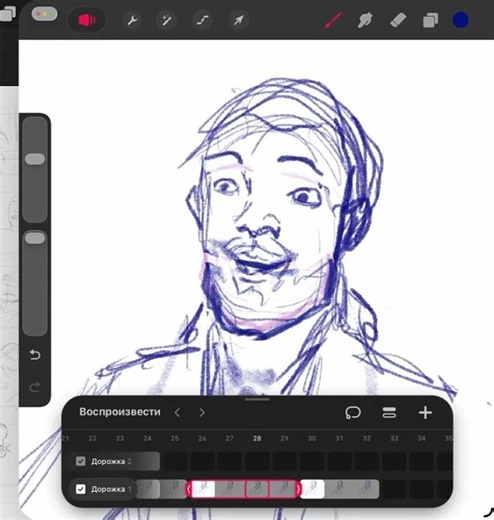Open the wrench Actions menu

click(132, 20)
